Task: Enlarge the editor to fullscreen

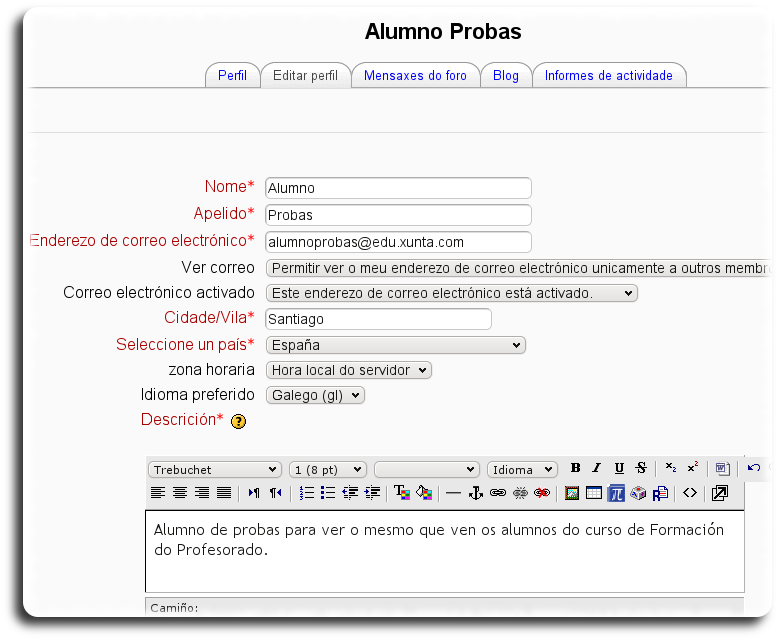Action: point(720,493)
